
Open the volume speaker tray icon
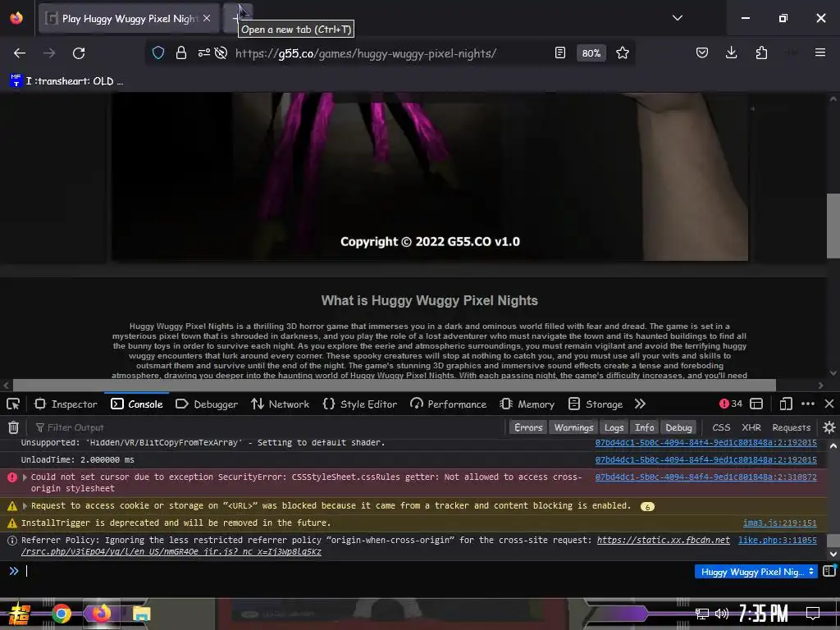pos(722,614)
